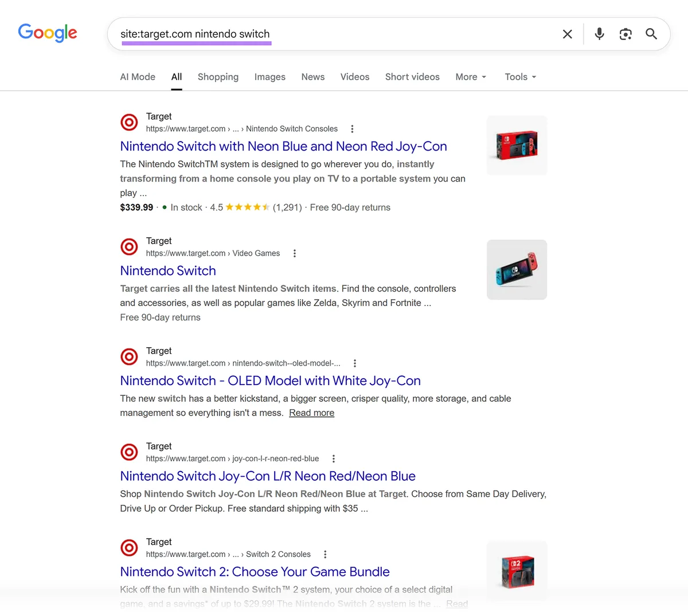This screenshot has height=616, width=688.
Task: Open options menu for joy-con-l-r-neon-red-blue result
Action: pyautogui.click(x=334, y=458)
